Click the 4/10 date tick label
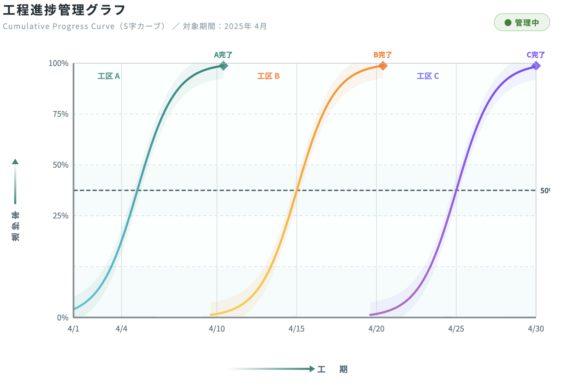 [x=217, y=329]
